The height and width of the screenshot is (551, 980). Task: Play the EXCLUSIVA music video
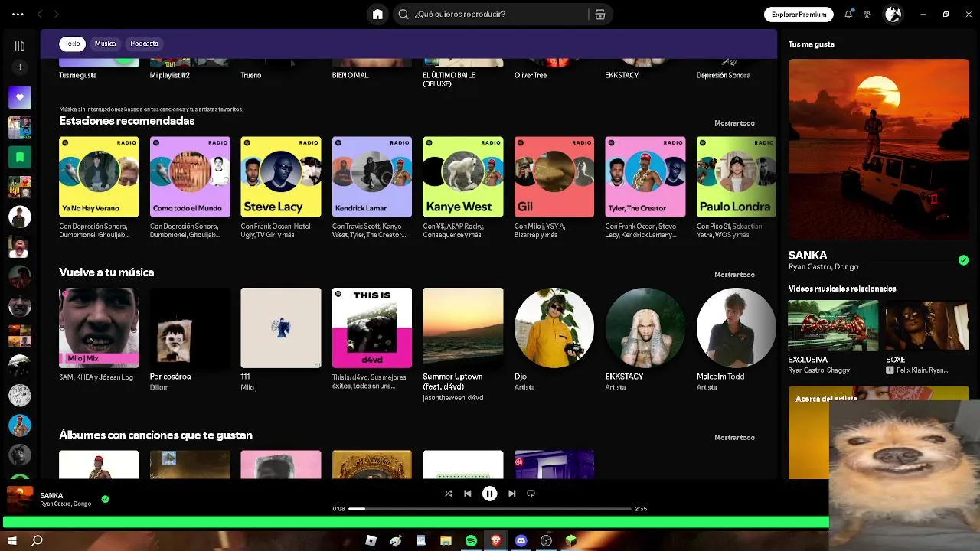tap(833, 326)
